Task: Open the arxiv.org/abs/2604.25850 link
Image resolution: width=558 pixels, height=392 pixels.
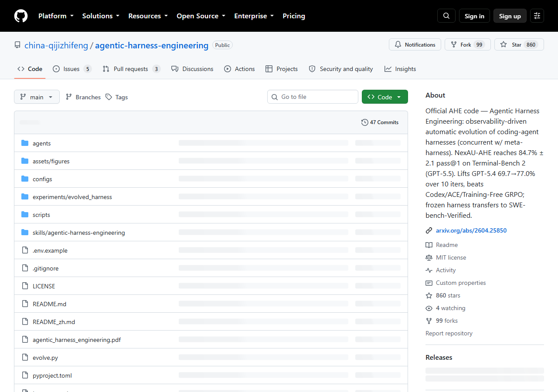Action: (471, 231)
